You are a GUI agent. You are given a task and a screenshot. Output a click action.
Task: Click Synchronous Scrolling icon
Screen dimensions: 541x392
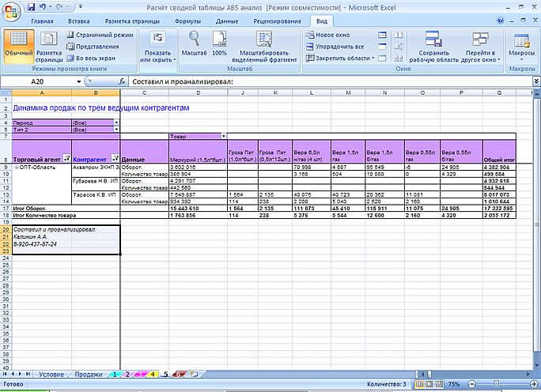398,47
